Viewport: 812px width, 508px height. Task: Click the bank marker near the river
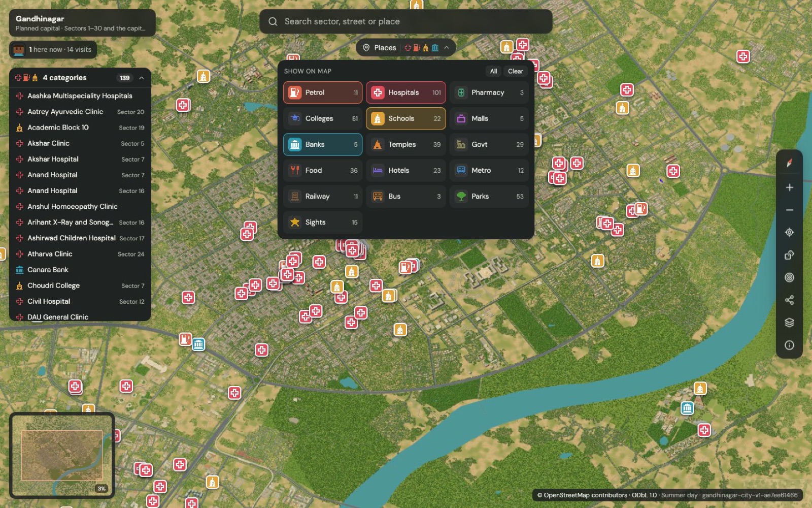(x=687, y=407)
